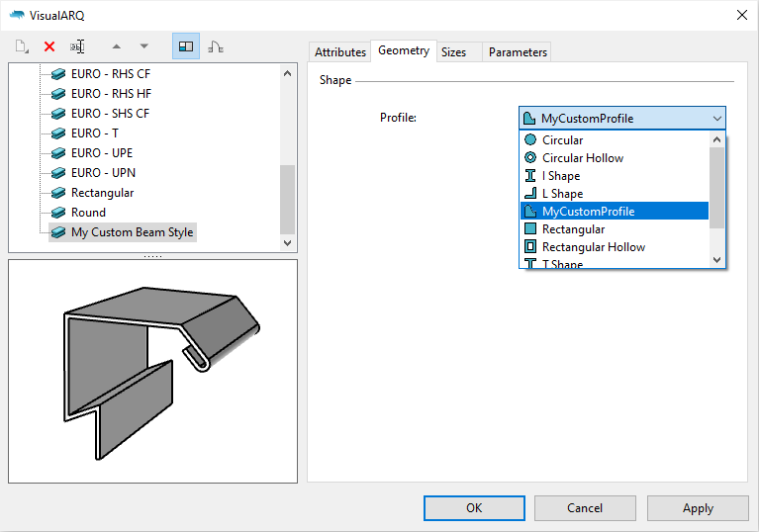The height and width of the screenshot is (532, 759).
Task: Confirm with the OK button
Action: pyautogui.click(x=474, y=508)
